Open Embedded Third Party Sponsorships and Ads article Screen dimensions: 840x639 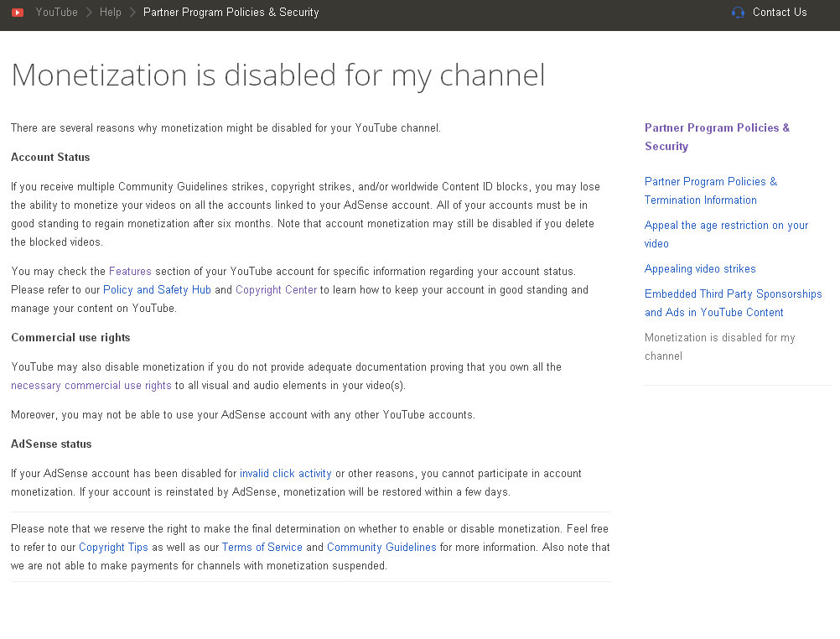point(733,303)
